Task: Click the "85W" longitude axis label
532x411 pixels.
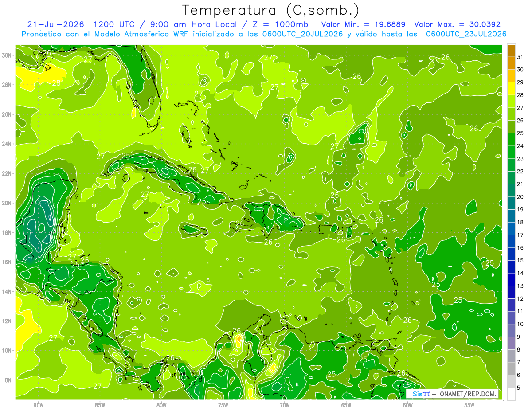Action: [100, 405]
